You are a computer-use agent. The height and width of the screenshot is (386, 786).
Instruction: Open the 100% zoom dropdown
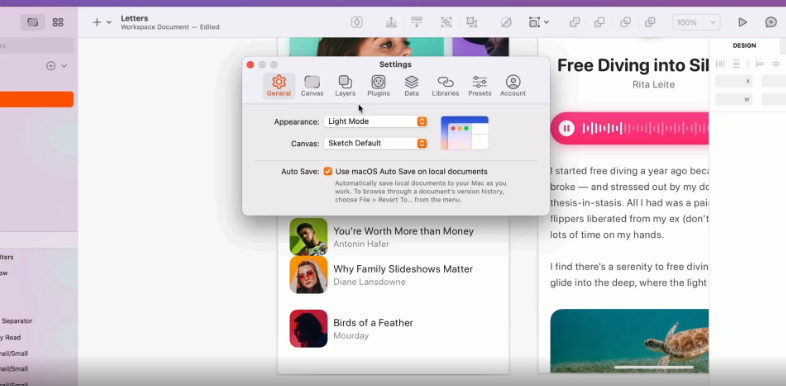click(x=696, y=23)
